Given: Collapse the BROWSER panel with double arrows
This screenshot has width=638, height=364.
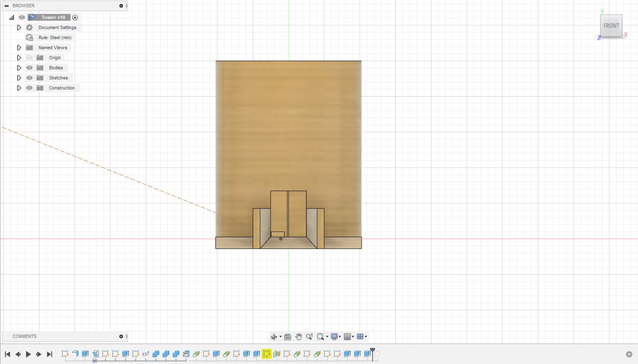Looking at the screenshot, I should [x=6, y=6].
